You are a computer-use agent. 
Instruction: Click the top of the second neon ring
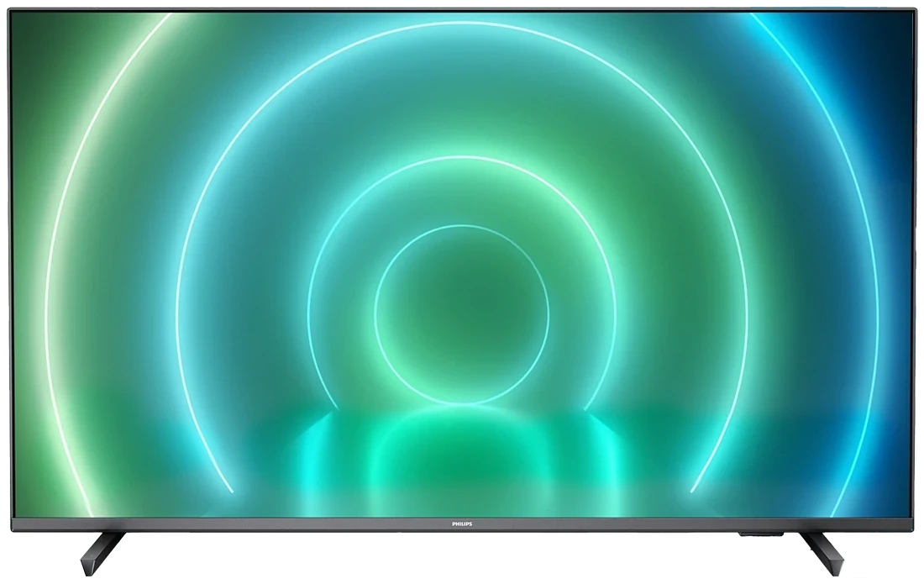pyautogui.click(x=461, y=158)
